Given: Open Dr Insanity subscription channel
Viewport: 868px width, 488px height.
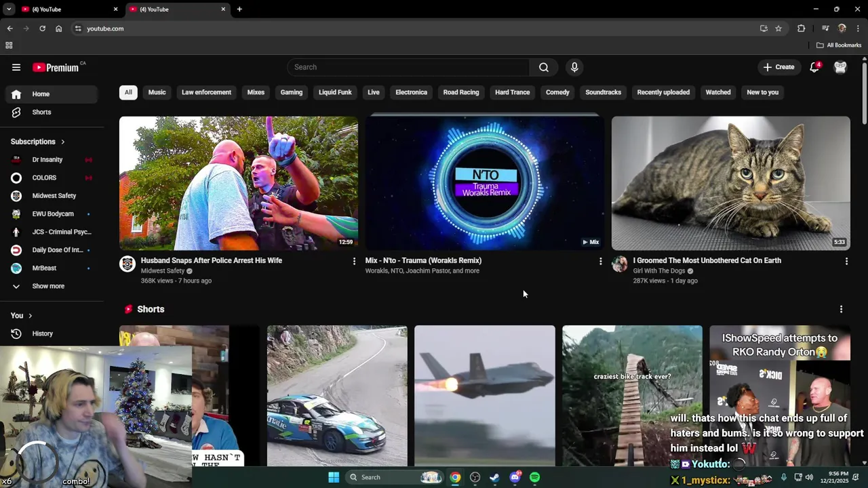Looking at the screenshot, I should 52,160.
